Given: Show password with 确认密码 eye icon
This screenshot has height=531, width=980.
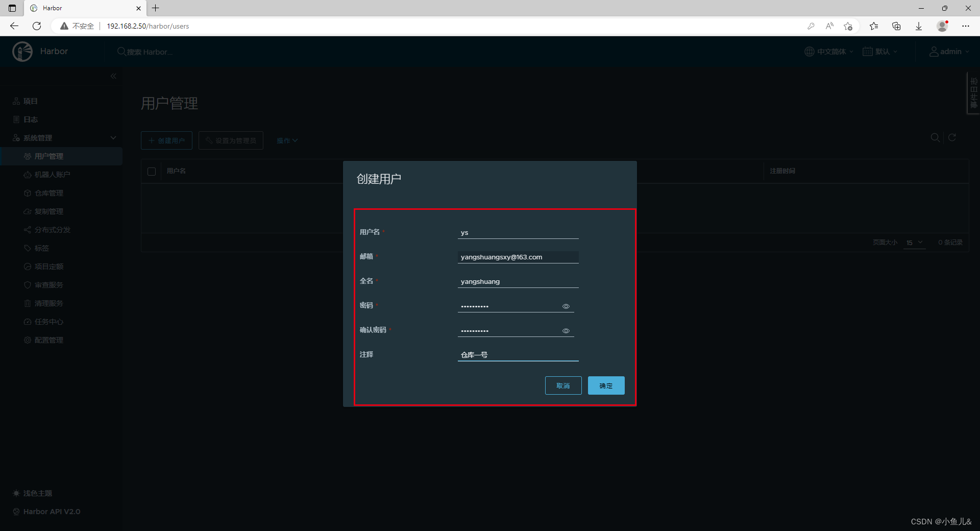Looking at the screenshot, I should coord(566,331).
